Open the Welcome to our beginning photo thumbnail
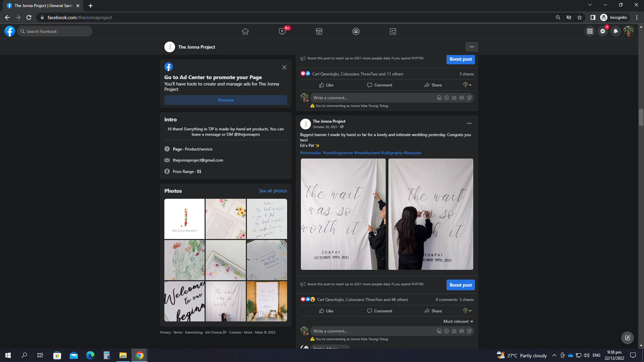 184,301
